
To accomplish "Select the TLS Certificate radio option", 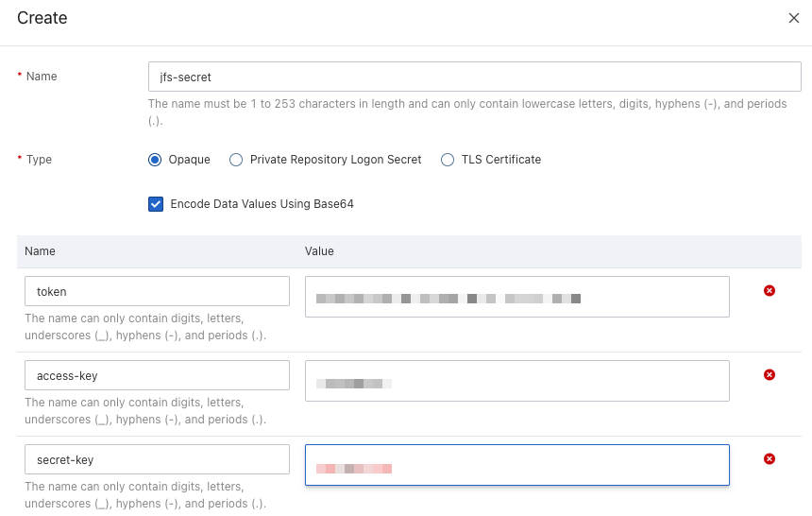I will pos(448,160).
